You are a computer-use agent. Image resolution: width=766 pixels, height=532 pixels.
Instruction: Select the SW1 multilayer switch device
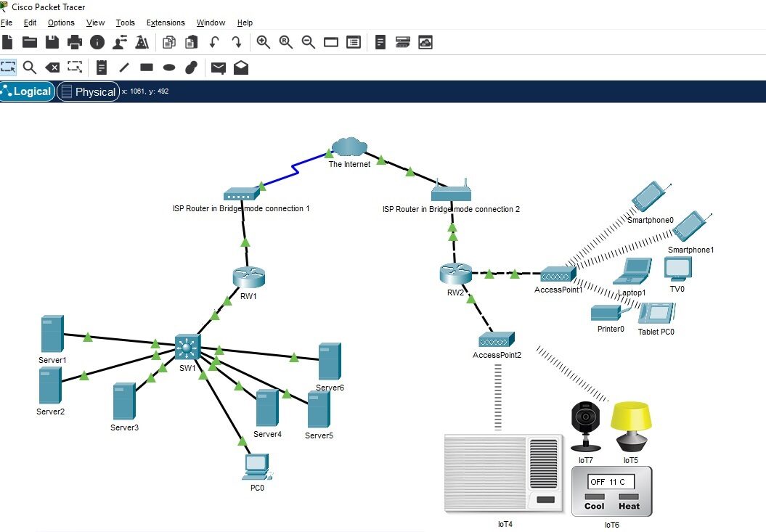click(187, 348)
